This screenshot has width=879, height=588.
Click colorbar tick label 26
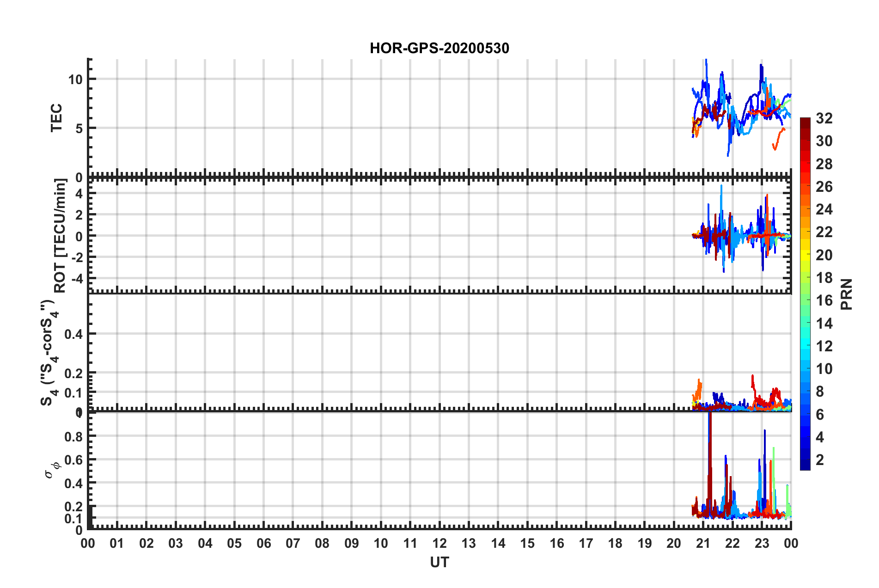coord(824,187)
